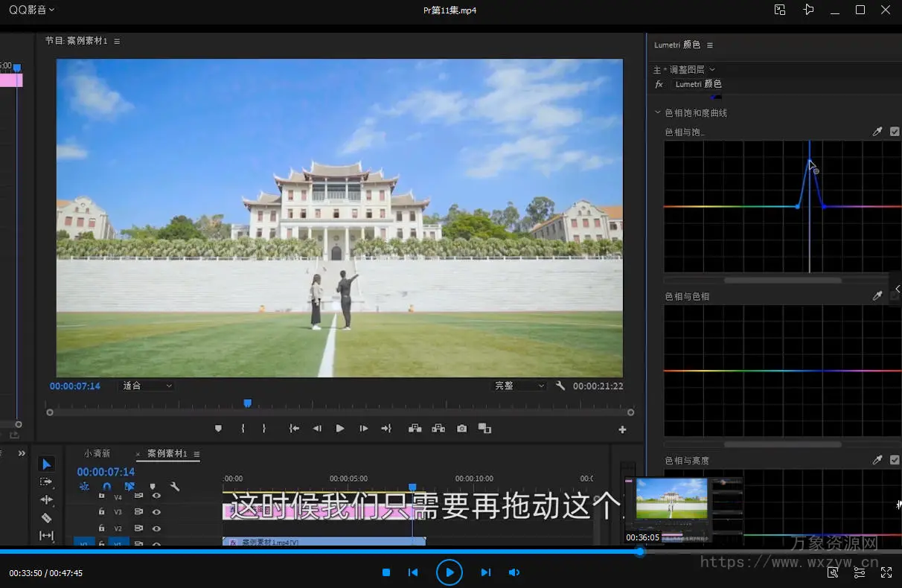Toggle the hue vs luma curve checkbox
The height and width of the screenshot is (588, 902).
click(895, 461)
